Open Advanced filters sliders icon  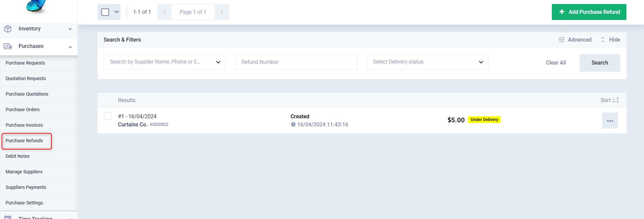pyautogui.click(x=561, y=40)
